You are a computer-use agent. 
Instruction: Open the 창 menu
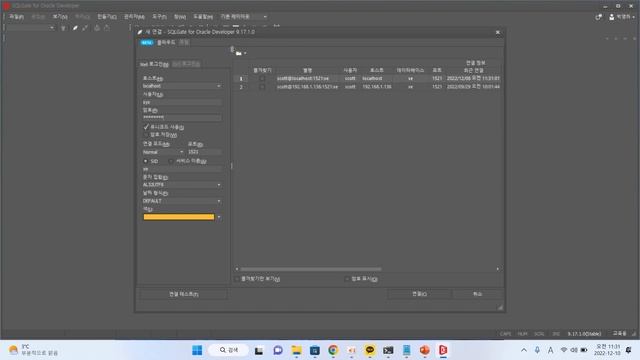tap(180, 17)
